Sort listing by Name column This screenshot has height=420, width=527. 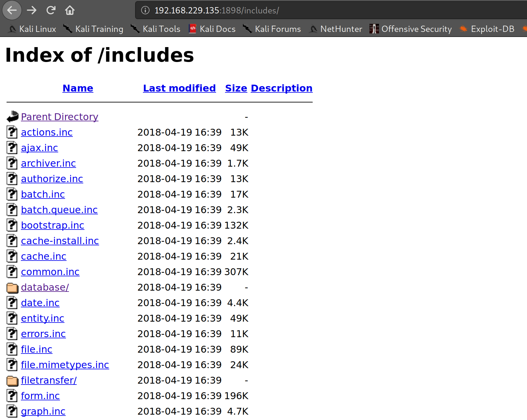click(x=78, y=88)
